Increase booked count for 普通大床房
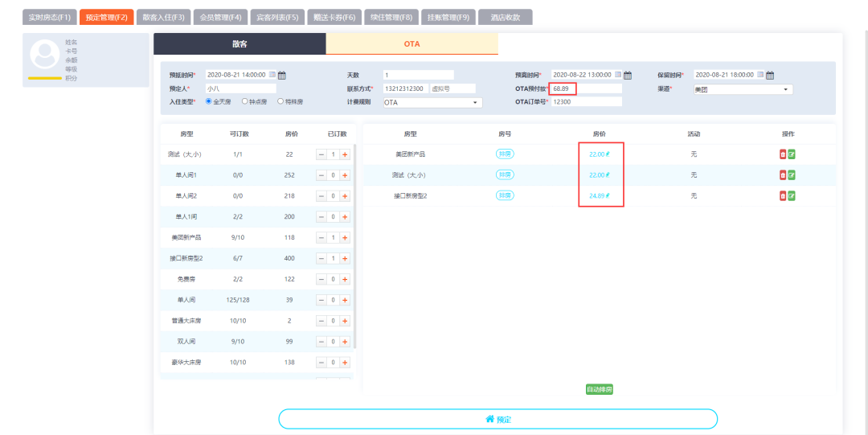 (345, 321)
